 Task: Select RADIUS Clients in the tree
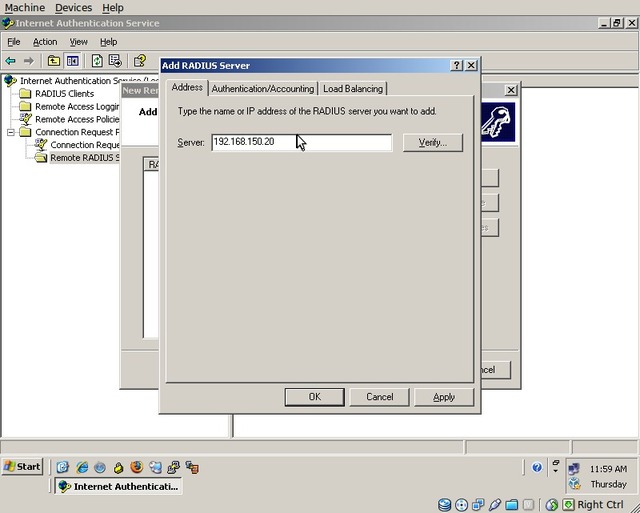click(x=64, y=94)
